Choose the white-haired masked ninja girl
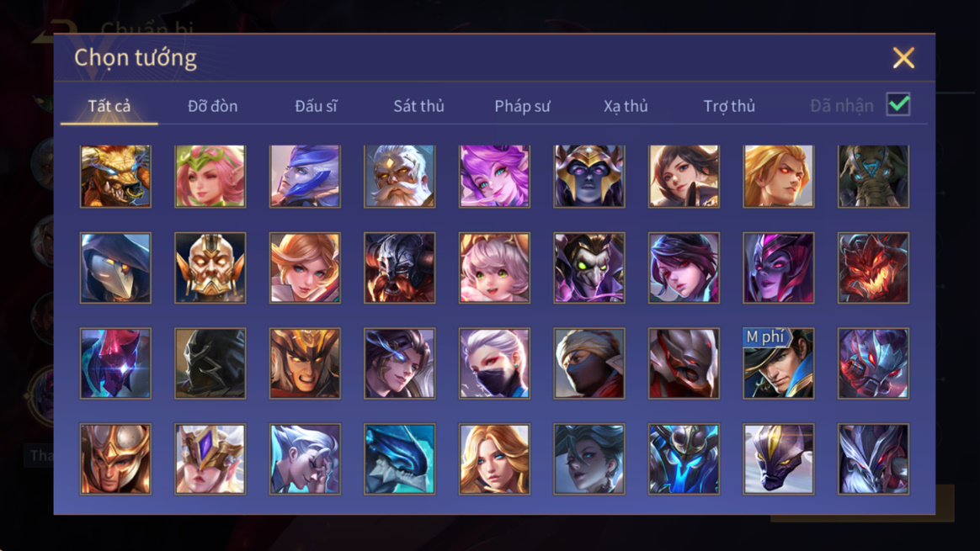 [x=494, y=363]
